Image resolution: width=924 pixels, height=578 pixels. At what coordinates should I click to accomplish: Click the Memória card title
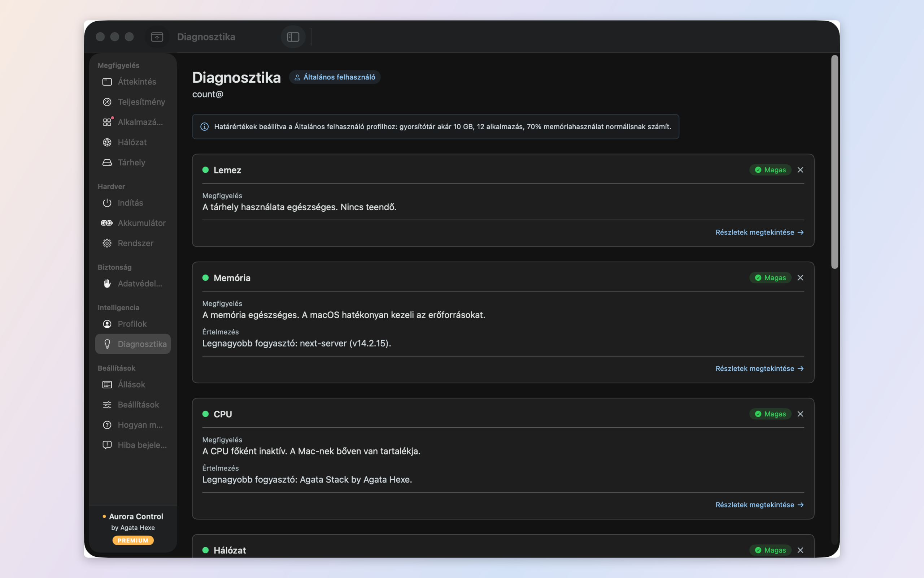tap(232, 278)
